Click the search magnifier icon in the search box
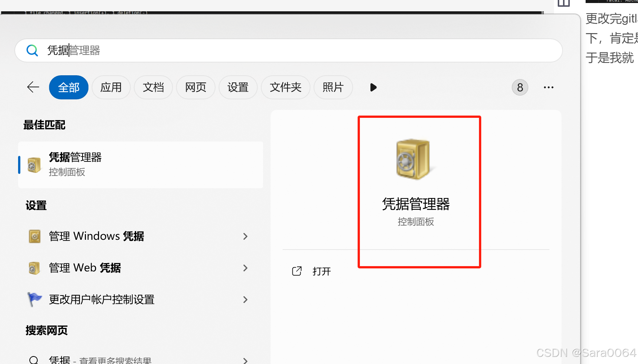638x364 pixels. tap(32, 50)
